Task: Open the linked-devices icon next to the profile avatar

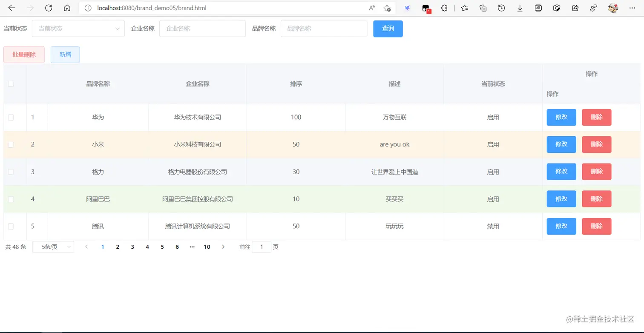Action: (594, 8)
